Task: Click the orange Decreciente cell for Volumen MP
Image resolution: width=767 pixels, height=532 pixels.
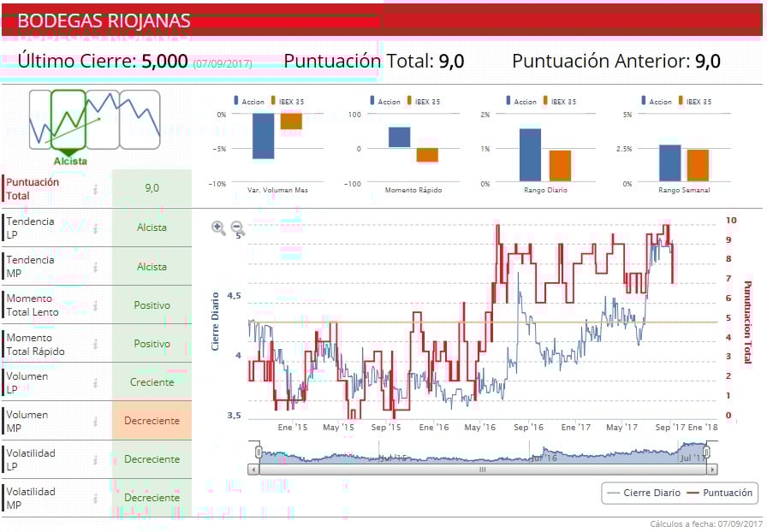Action: pyautogui.click(x=152, y=421)
